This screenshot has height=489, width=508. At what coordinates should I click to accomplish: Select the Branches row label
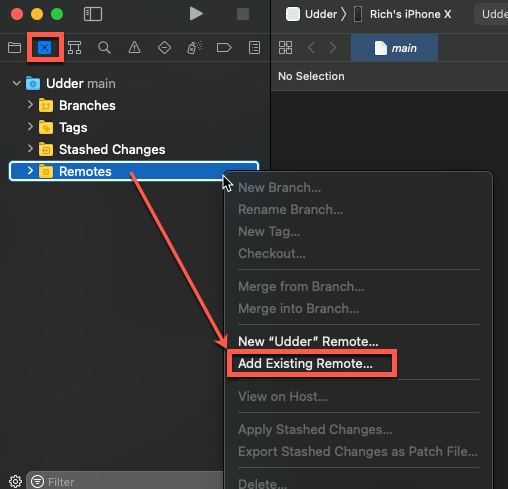[x=87, y=105]
